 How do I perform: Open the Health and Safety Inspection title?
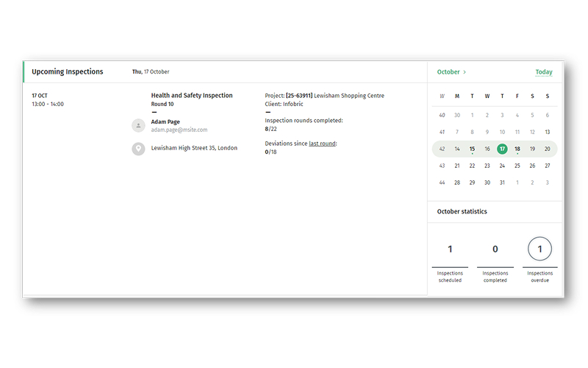(x=192, y=96)
